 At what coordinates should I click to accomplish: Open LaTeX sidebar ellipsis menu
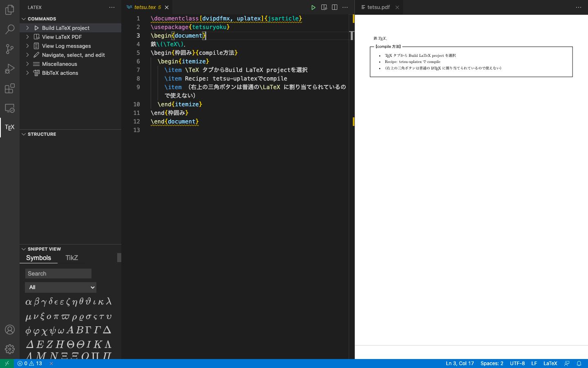tap(112, 7)
